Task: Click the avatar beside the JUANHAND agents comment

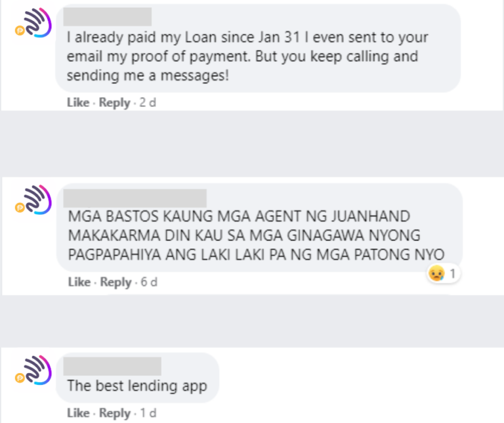Action: pyautogui.click(x=33, y=200)
